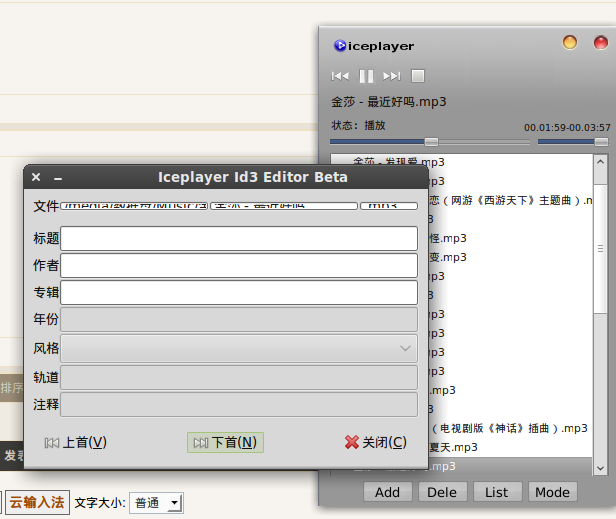Image resolution: width=616 pixels, height=519 pixels.
Task: Skip to next track in iceplayer
Action: pos(392,76)
